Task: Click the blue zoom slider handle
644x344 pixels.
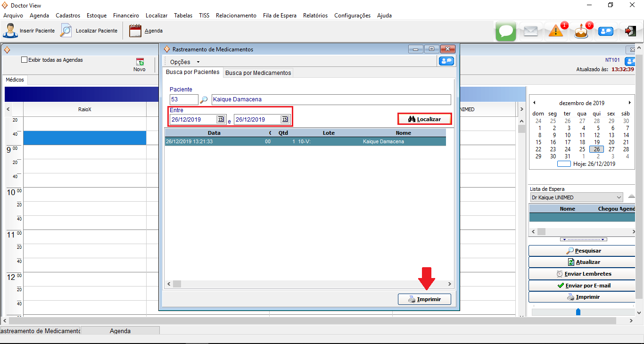Action: tap(578, 312)
